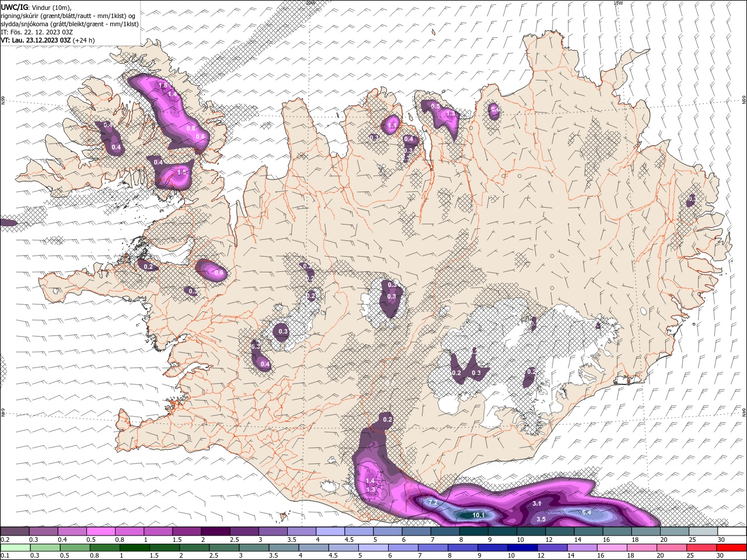Screen dimensions: 747x560
Task: Click the 'slydda/snjókoma' legend description line
Action: point(69,24)
